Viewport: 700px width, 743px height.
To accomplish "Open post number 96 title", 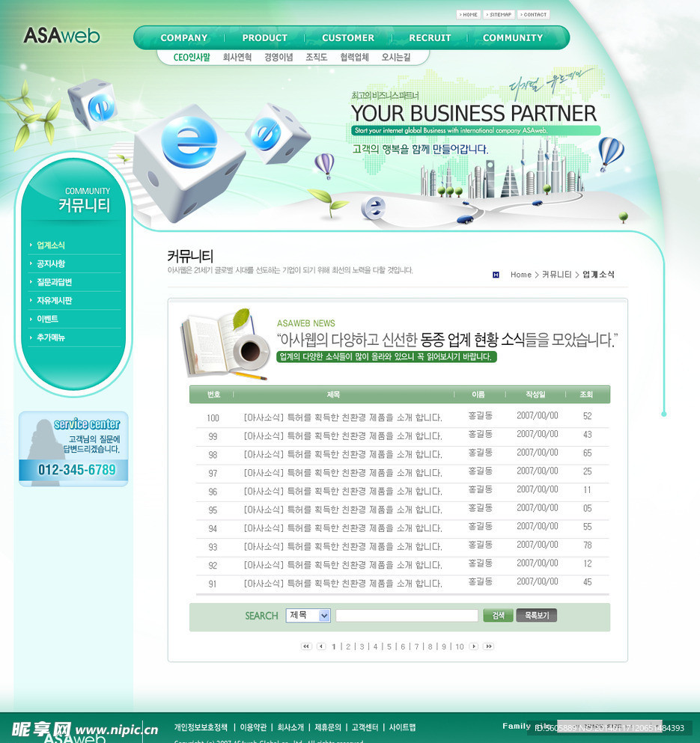I will pos(343,492).
